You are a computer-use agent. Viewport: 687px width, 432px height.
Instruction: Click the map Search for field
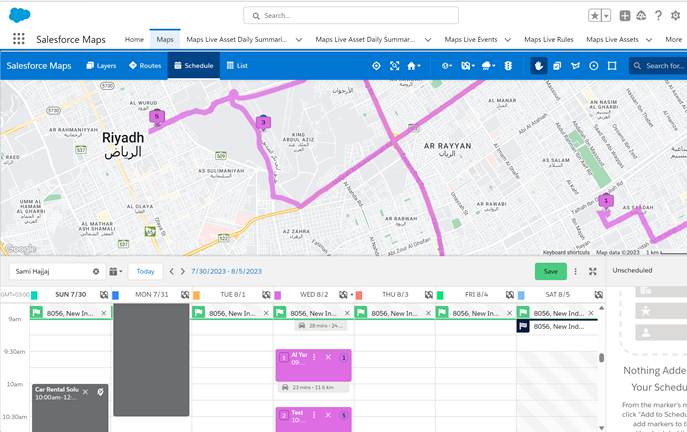click(659, 66)
